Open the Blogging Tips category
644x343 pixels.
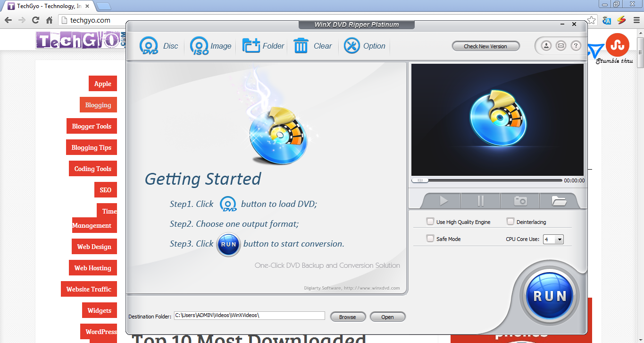point(92,147)
